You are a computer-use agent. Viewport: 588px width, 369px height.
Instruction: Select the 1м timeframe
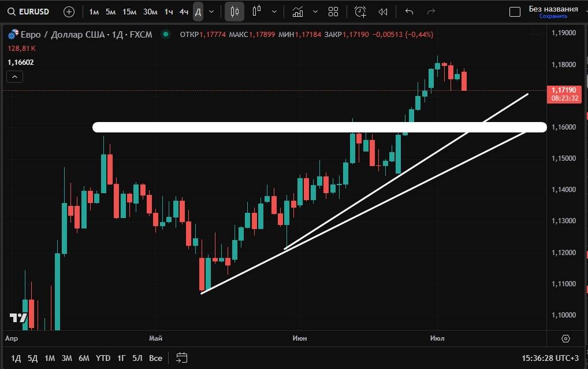tap(94, 12)
